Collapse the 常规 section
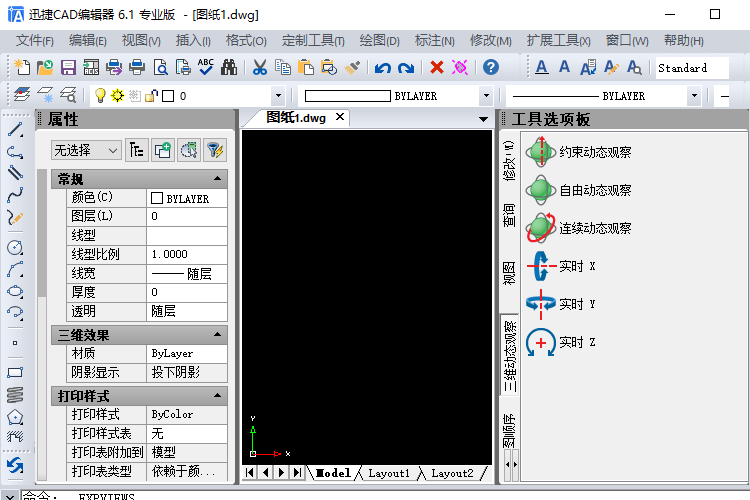 pyautogui.click(x=217, y=179)
